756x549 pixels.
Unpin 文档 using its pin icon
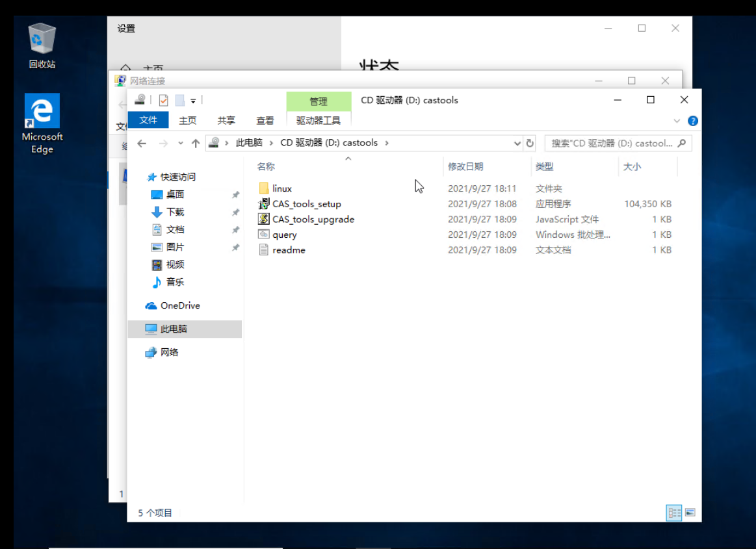(235, 230)
